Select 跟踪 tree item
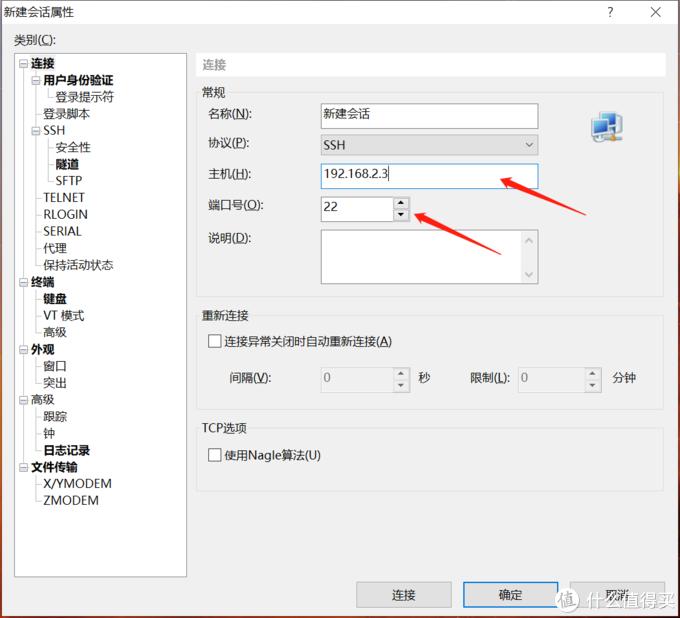 coord(55,417)
